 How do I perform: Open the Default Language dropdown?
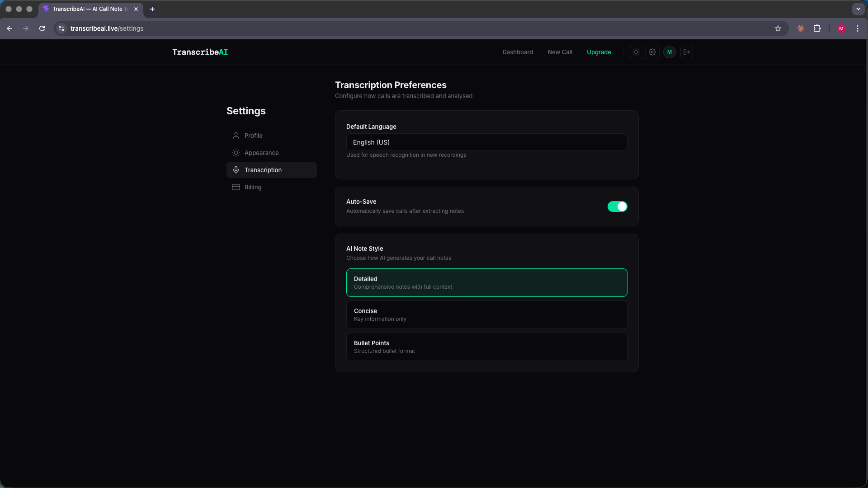click(x=486, y=142)
